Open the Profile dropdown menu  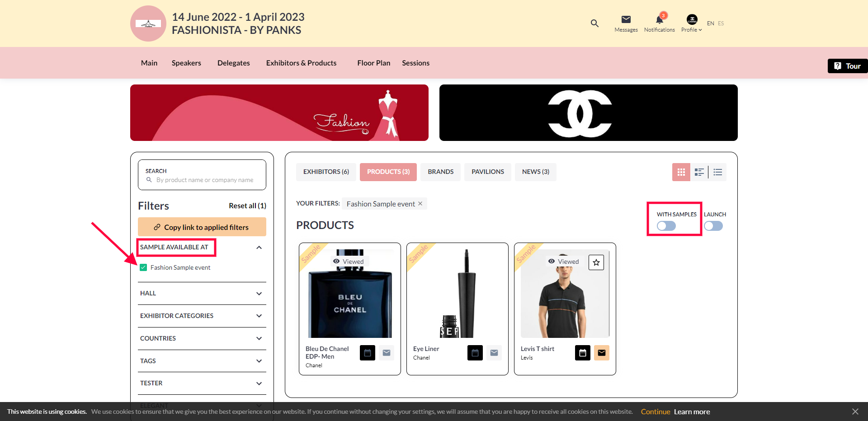click(691, 23)
